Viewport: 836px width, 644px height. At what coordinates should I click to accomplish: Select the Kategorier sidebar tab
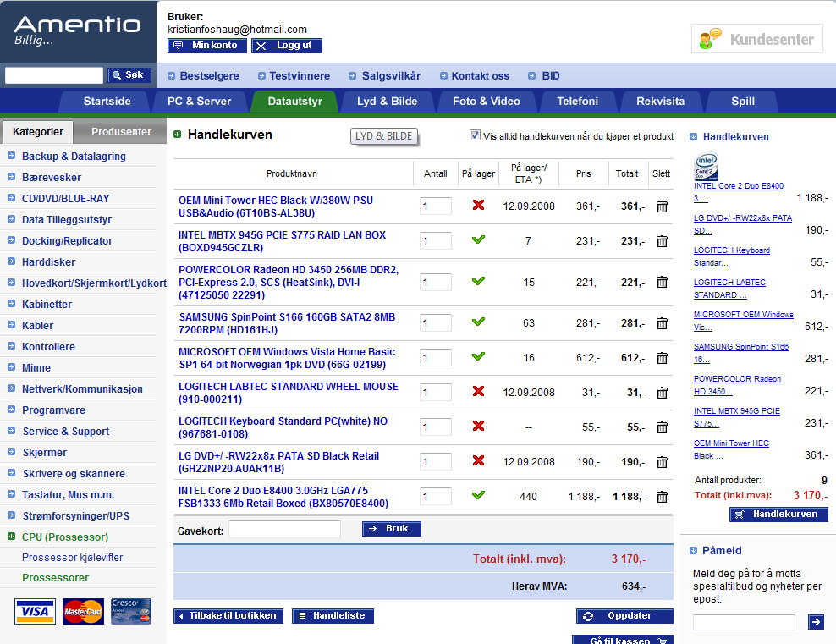[x=38, y=132]
